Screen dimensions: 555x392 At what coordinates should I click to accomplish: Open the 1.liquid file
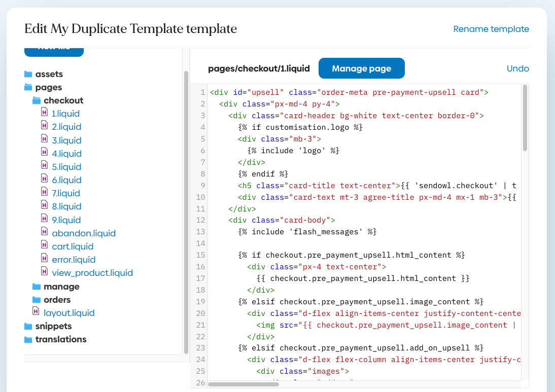point(66,114)
